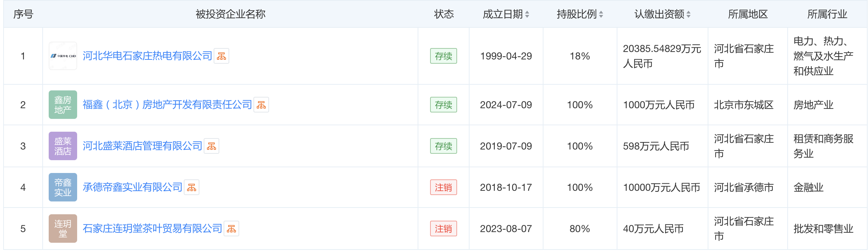Visit 河北盛莱酒店管理有限公司 company page
Image resolution: width=868 pixels, height=252 pixels.
142,146
